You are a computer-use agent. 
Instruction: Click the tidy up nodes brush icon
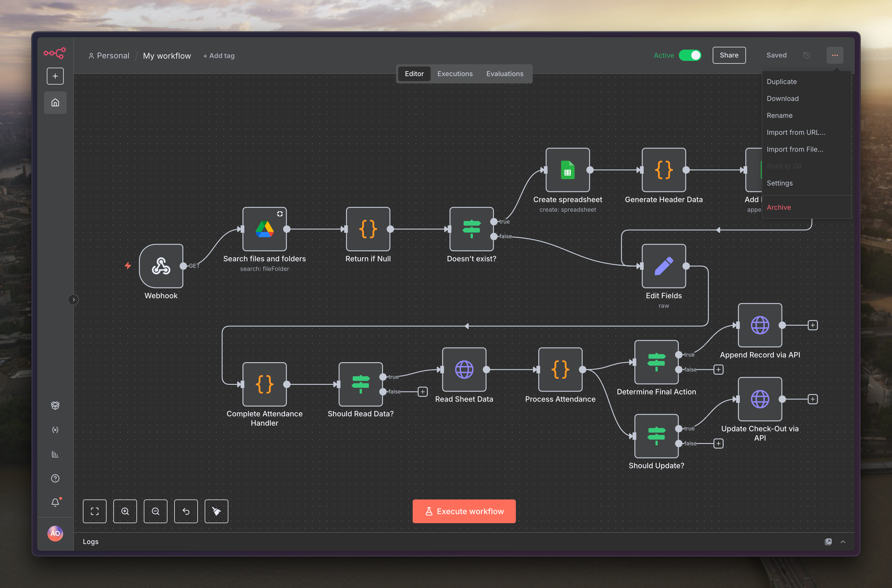pos(216,511)
